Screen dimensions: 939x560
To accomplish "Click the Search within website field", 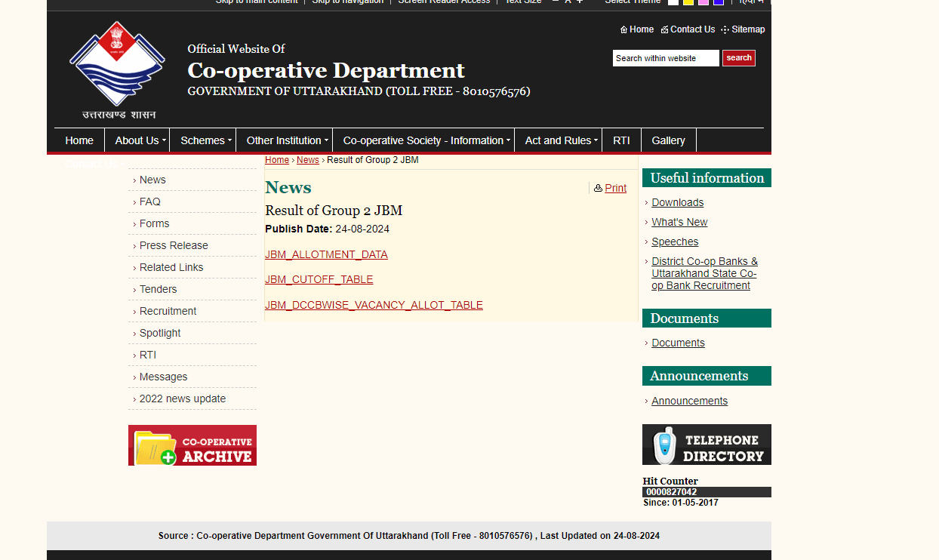I will 665,58.
